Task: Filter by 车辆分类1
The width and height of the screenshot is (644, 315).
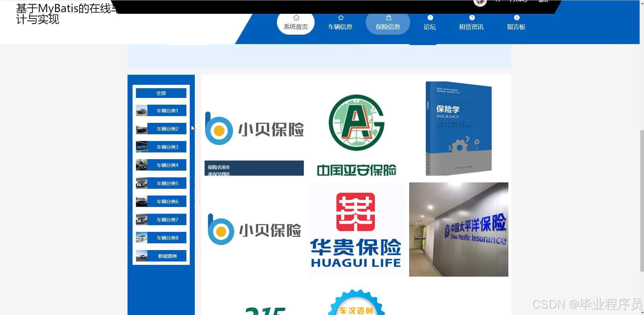Action: coord(161,110)
